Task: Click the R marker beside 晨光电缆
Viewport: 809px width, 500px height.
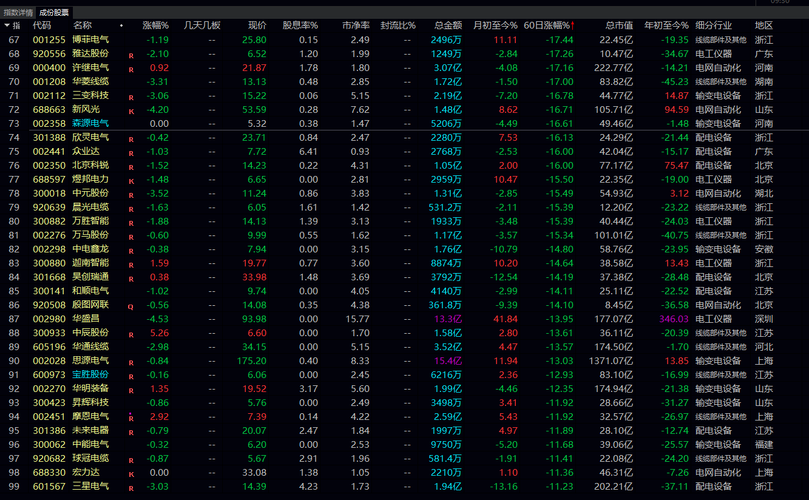Action: (x=131, y=209)
